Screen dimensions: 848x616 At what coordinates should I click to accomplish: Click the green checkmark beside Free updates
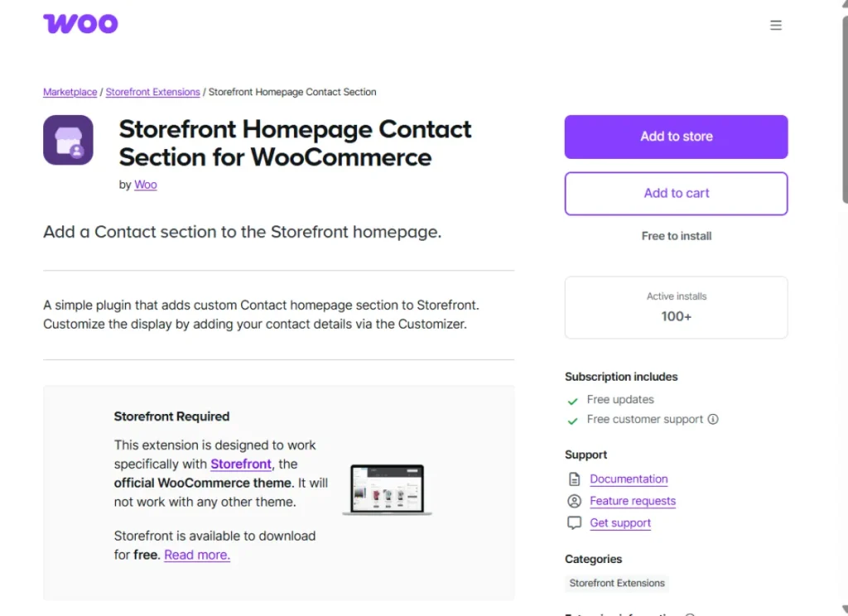pos(572,399)
